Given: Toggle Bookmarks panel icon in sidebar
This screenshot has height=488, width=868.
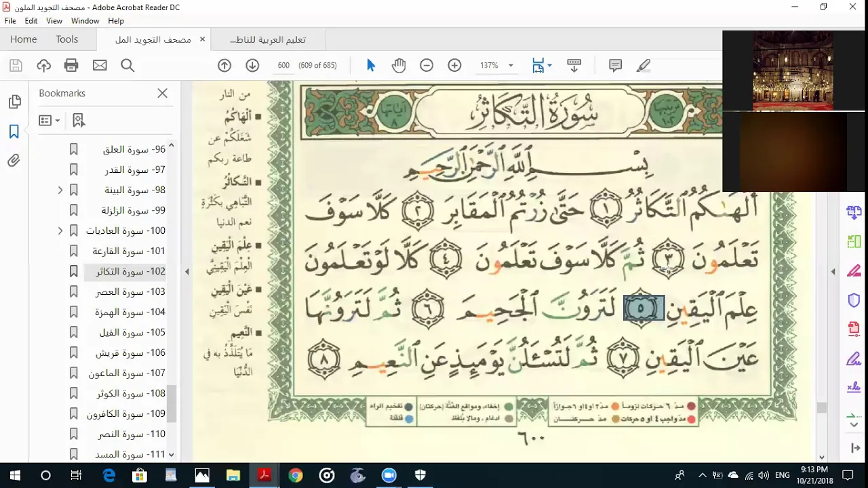Looking at the screenshot, I should (14, 131).
